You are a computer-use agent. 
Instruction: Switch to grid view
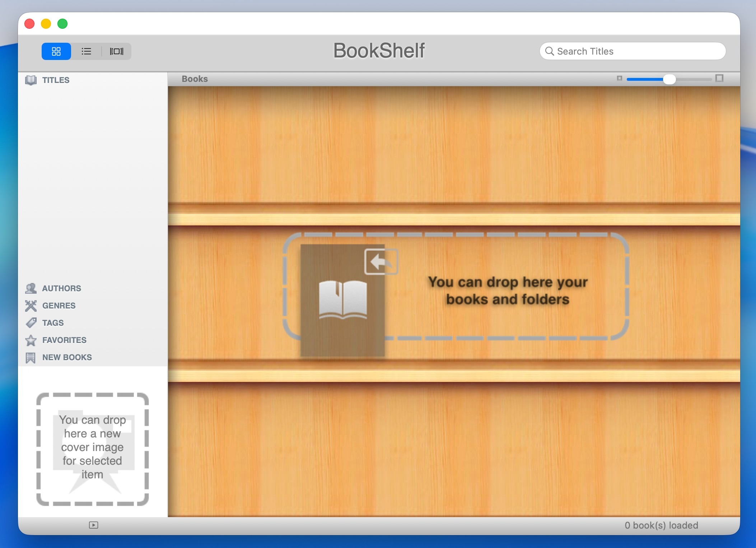56,51
